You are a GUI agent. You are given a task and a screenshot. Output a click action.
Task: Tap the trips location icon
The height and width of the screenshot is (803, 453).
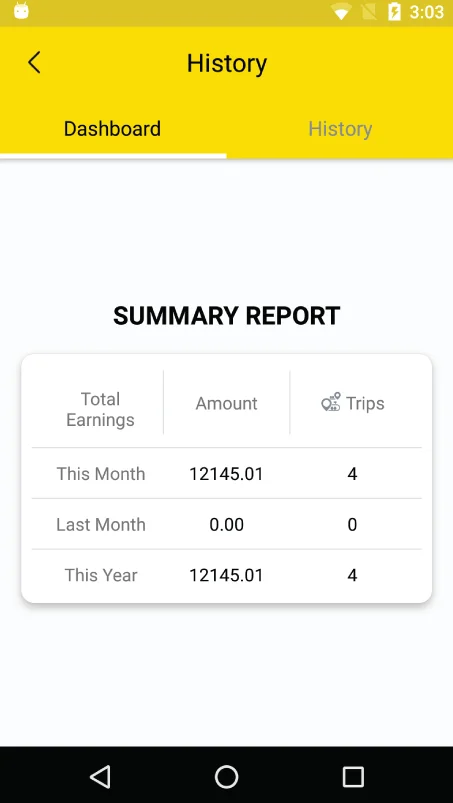click(331, 403)
